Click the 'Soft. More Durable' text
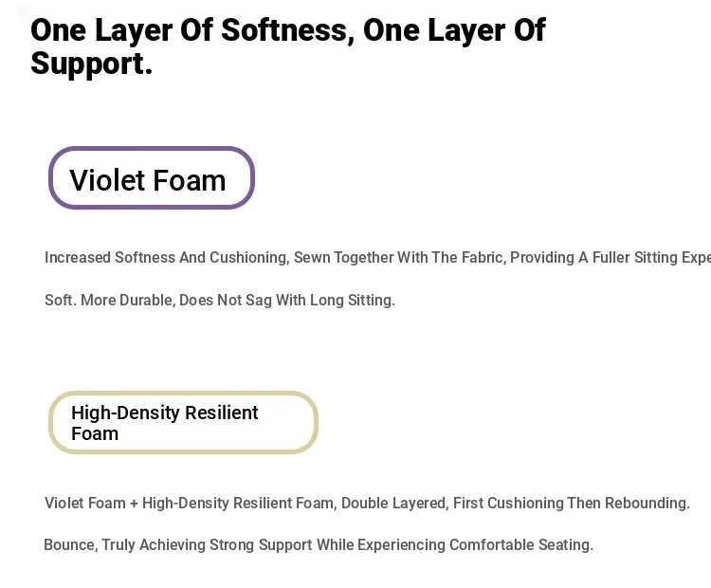The height and width of the screenshot is (588, 711). click(108, 301)
